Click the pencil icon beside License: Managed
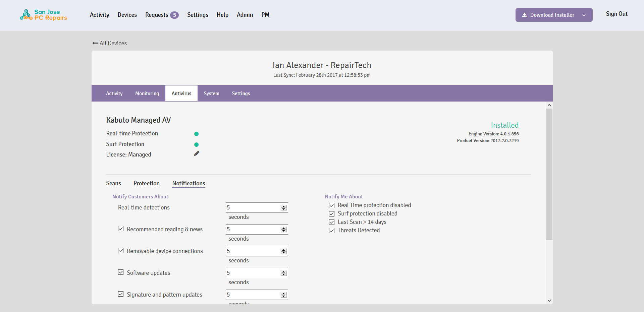 tap(197, 153)
